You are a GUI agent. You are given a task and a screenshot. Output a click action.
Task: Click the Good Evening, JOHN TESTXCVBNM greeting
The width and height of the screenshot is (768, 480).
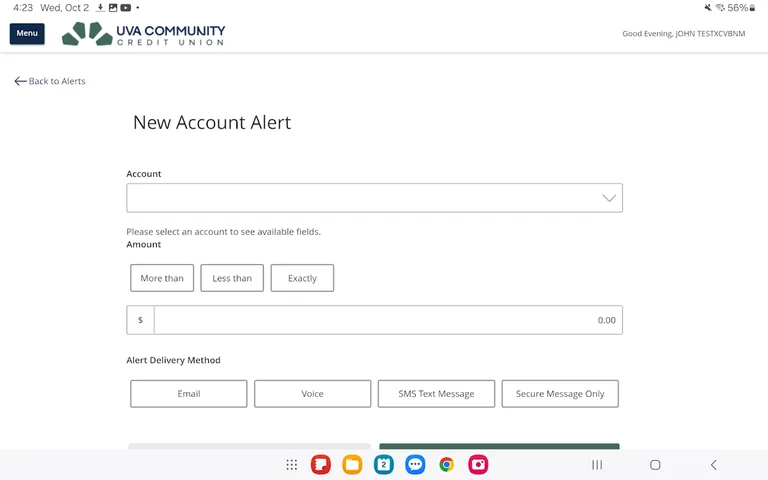tap(684, 34)
